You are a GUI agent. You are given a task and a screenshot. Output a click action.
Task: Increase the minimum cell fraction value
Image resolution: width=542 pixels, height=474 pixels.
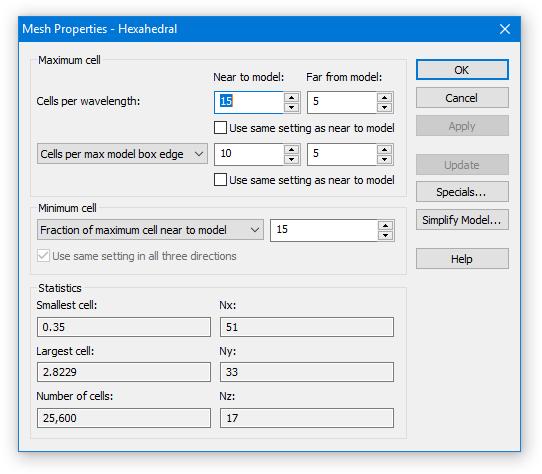pyautogui.click(x=385, y=225)
